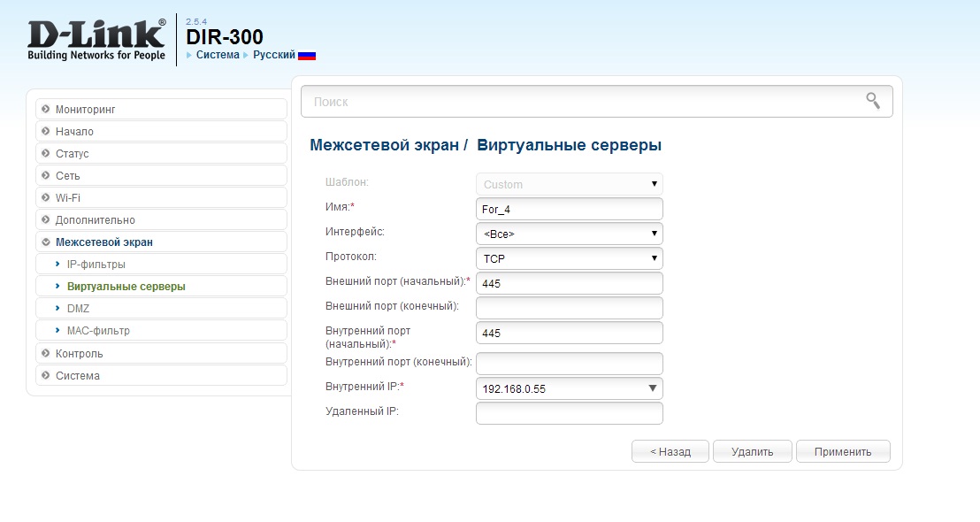The height and width of the screenshot is (522, 980).
Task: Click the bullet icon beside Начало
Action: (46, 131)
